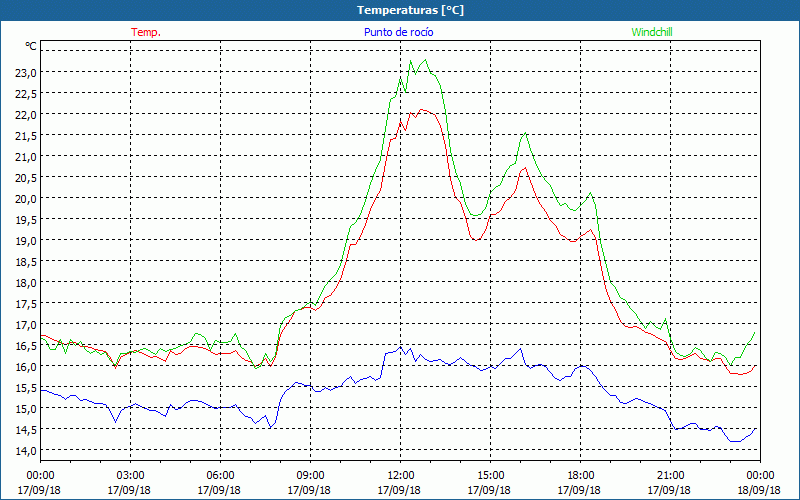Click the 16,5 y-axis value
Screen dimensions: 800x500
click(x=26, y=345)
